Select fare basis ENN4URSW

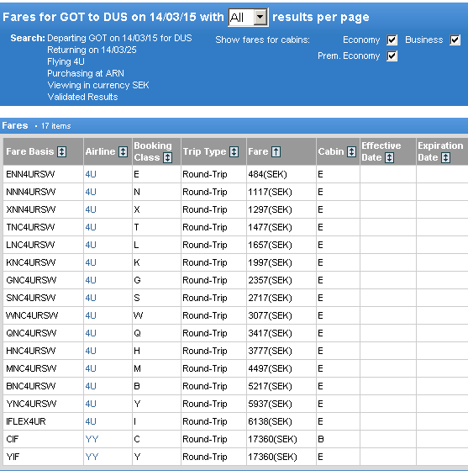pos(30,174)
